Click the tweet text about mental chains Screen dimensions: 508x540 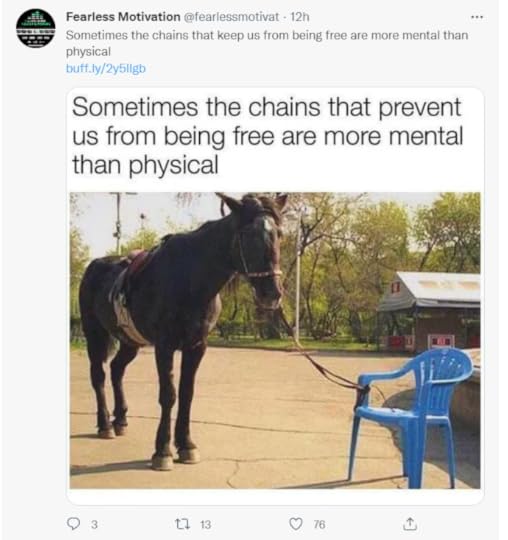(x=267, y=43)
